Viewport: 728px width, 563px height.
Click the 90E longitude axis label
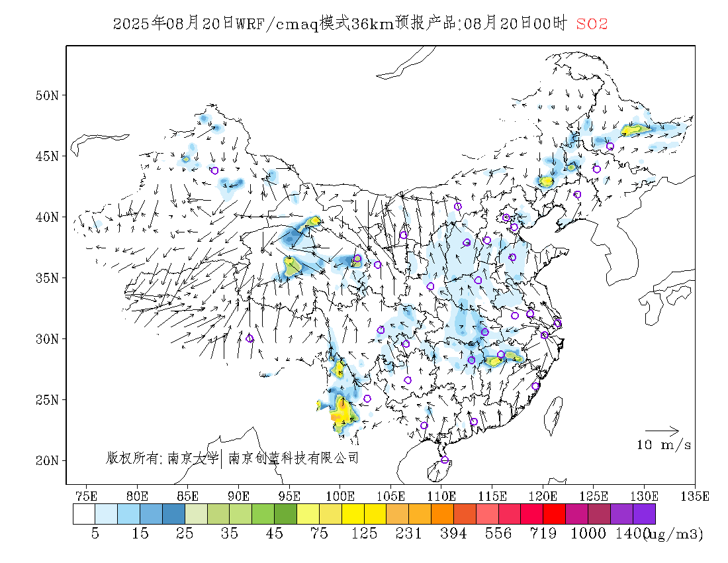(238, 496)
